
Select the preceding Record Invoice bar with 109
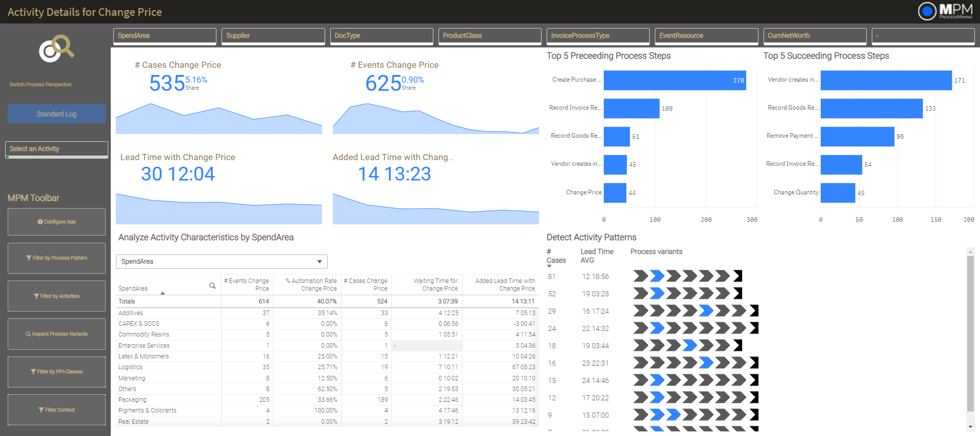pos(631,108)
